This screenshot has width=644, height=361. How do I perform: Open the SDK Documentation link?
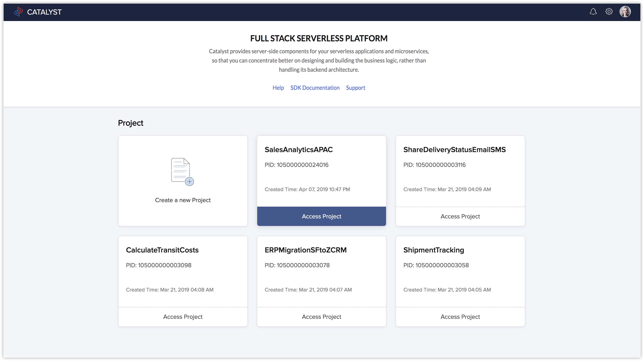click(x=315, y=88)
